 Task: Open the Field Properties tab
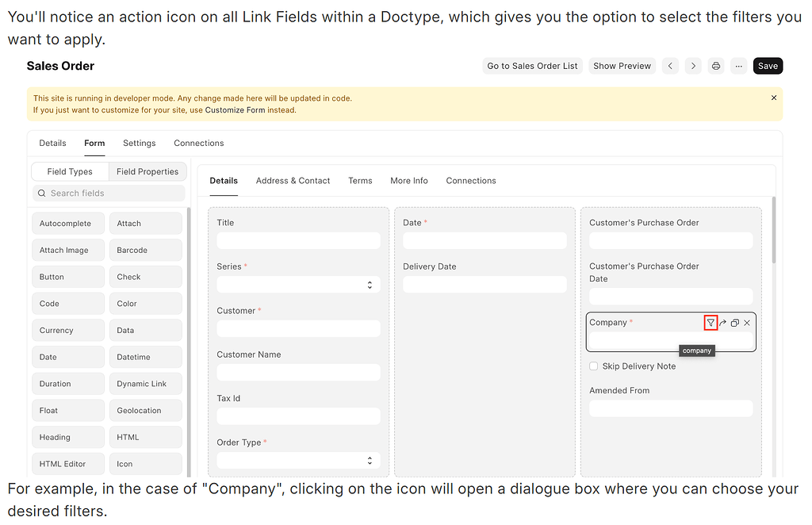click(147, 171)
